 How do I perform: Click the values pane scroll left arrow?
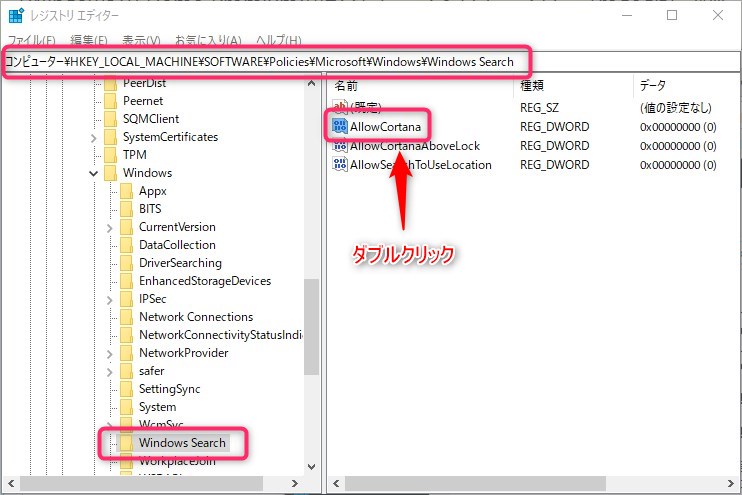pyautogui.click(x=336, y=484)
